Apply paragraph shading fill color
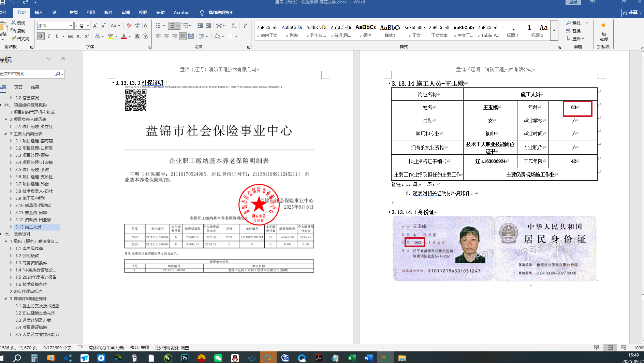 [x=217, y=36]
